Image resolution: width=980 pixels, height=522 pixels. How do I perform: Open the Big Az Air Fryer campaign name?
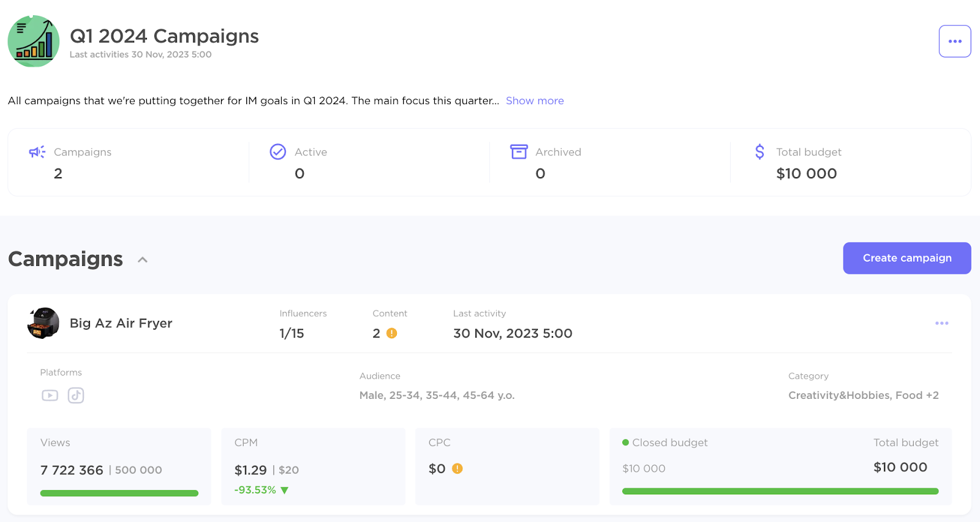(x=120, y=323)
